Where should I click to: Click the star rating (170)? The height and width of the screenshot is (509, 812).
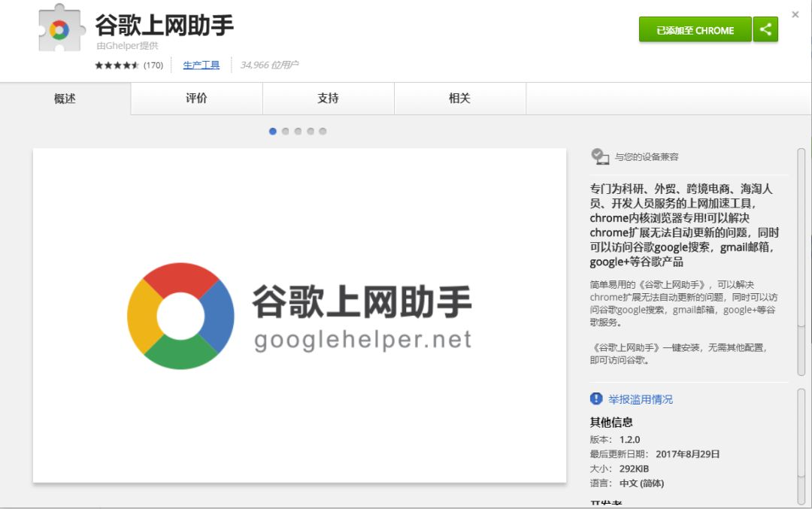[129, 65]
